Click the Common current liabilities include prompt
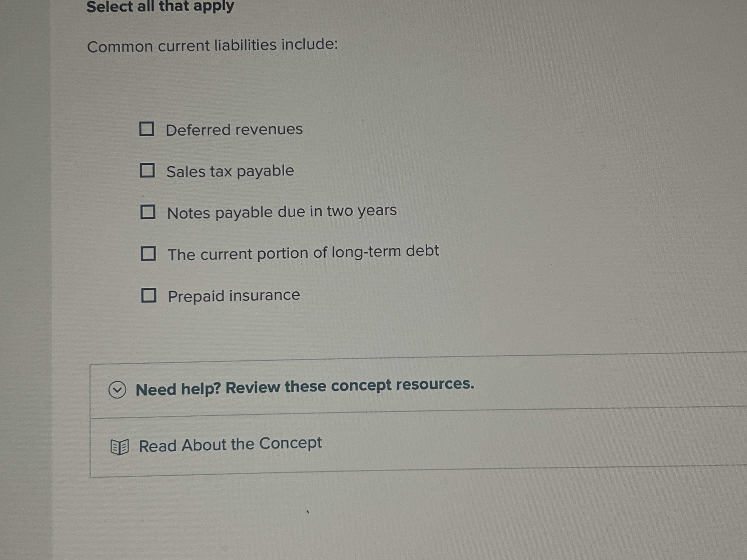This screenshot has width=747, height=560. coord(213,46)
